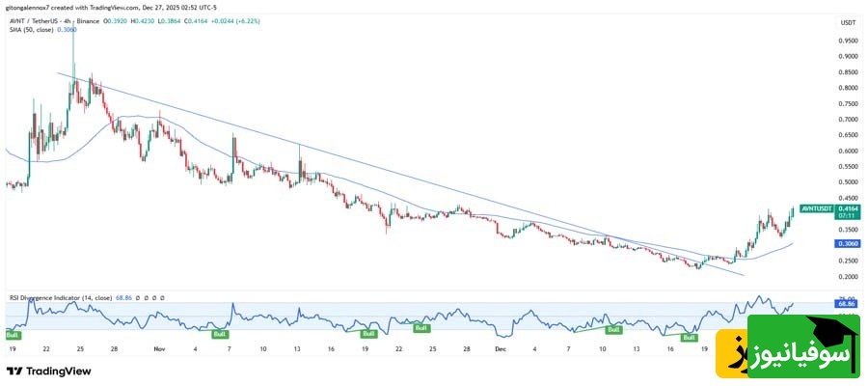This screenshot has width=868, height=386.
Task: Select the leftmost green Bull marker
Action: click(x=13, y=335)
